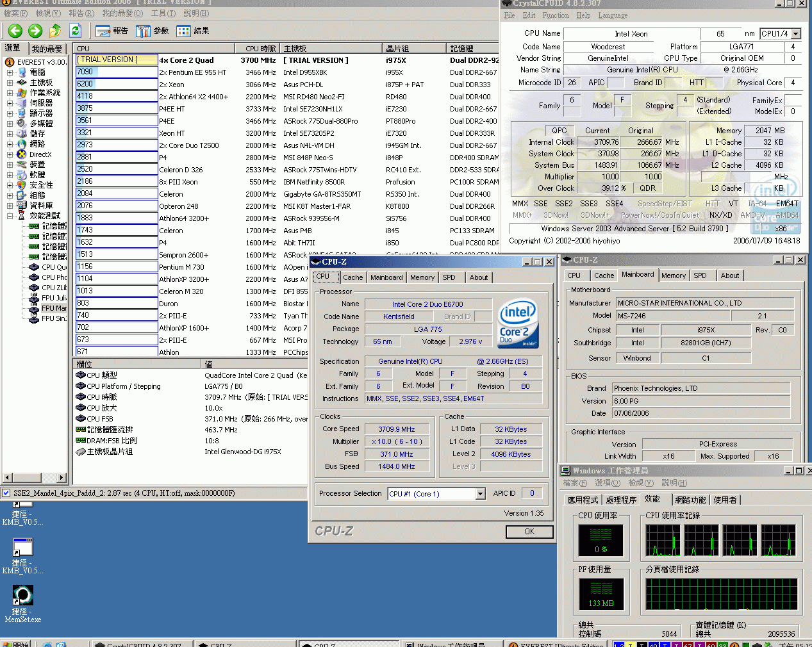Image resolution: width=812 pixels, height=647 pixels.
Task: Click the green Back arrow in EVEREST toolbar
Action: pyautogui.click(x=15, y=31)
